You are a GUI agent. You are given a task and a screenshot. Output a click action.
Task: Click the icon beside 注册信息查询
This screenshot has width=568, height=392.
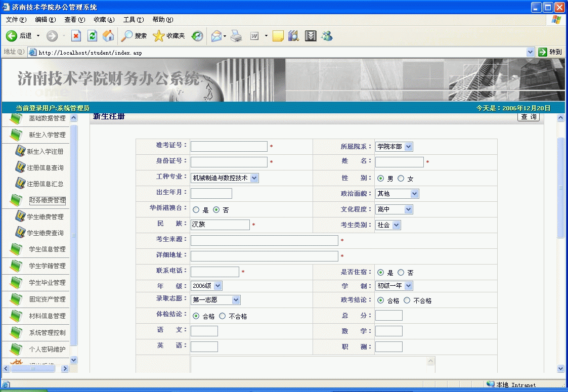[x=20, y=167]
